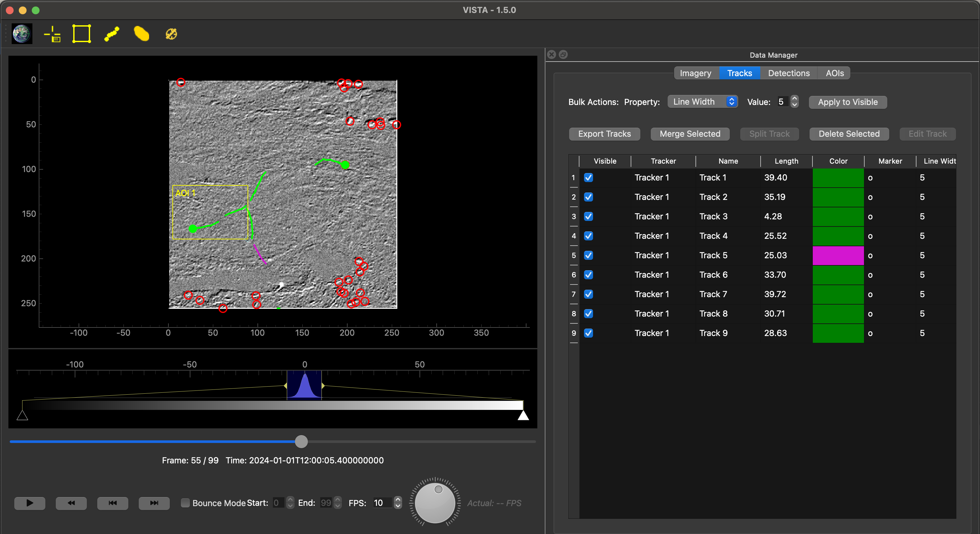
Task: Switch to the Detections tab
Action: point(789,73)
